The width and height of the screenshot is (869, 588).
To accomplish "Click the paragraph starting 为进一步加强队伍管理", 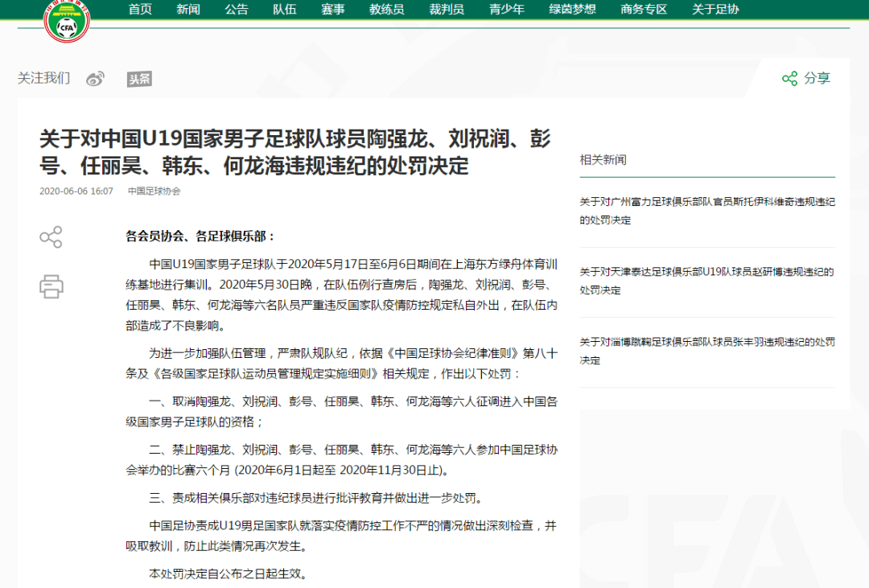I will click(x=341, y=364).
